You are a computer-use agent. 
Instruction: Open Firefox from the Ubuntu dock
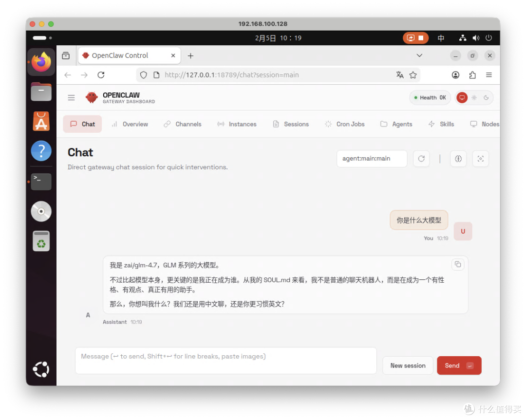[x=41, y=62]
